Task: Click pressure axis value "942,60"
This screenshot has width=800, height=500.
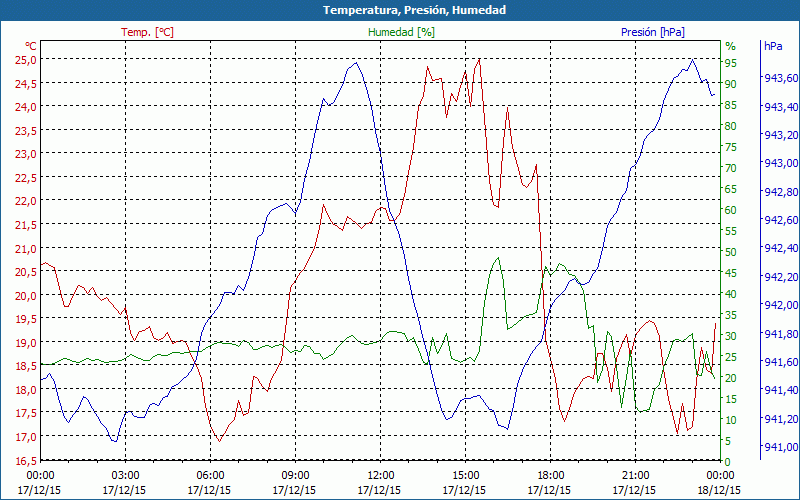Action: (x=780, y=220)
